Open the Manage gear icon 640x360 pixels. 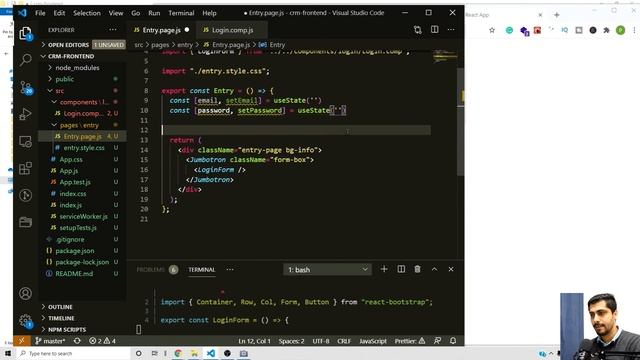pos(25,320)
